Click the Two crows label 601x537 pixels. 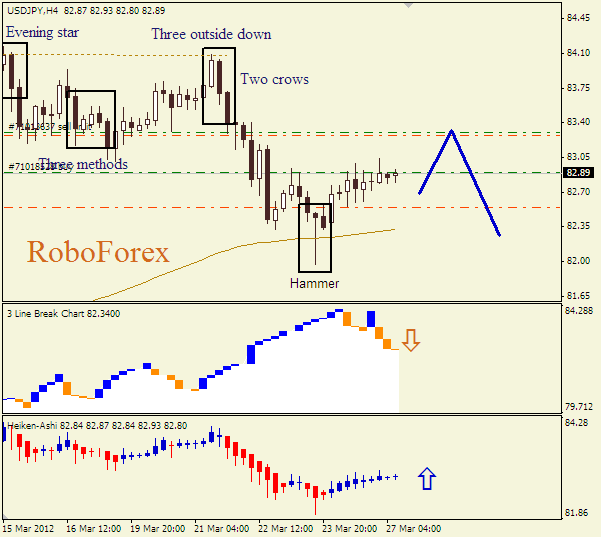pyautogui.click(x=274, y=79)
